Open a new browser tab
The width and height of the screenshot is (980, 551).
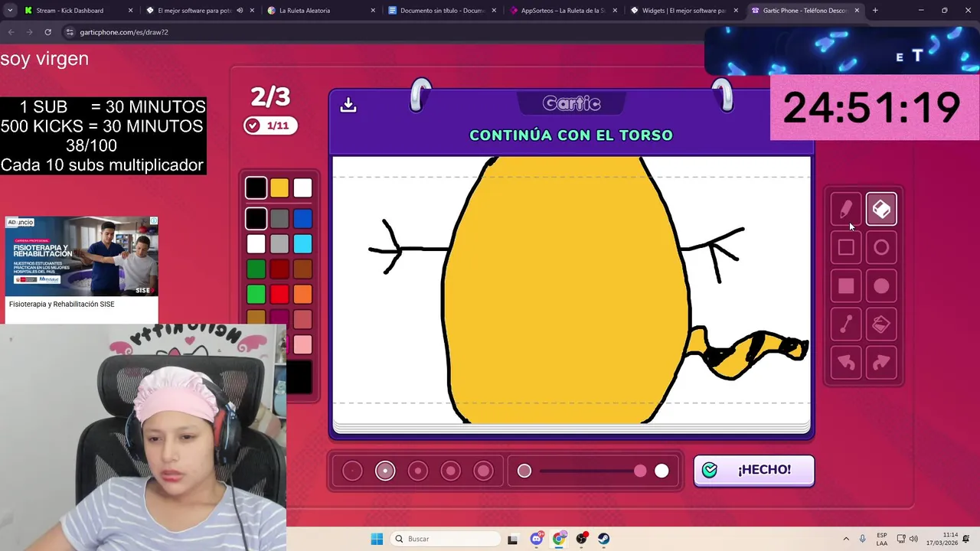[875, 11]
